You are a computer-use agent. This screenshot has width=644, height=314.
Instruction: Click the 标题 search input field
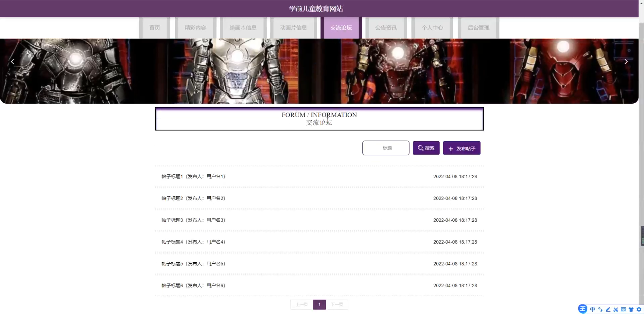[386, 148]
